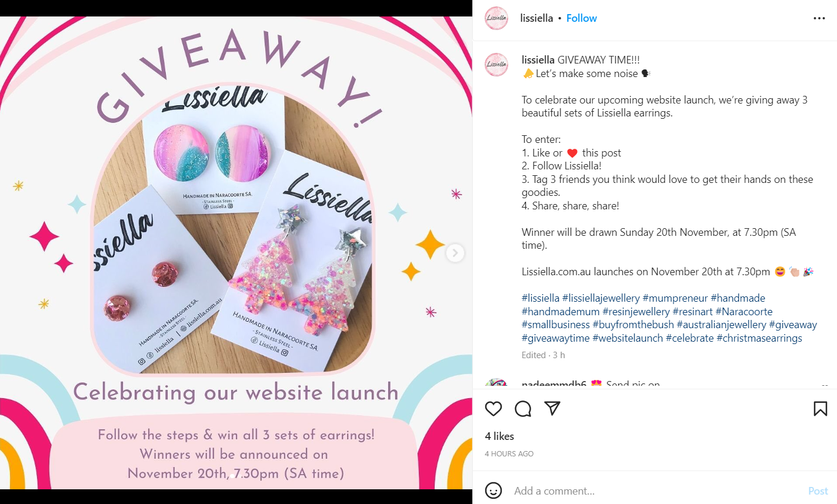
Task: Follow the lissiella account
Action: coord(581,18)
